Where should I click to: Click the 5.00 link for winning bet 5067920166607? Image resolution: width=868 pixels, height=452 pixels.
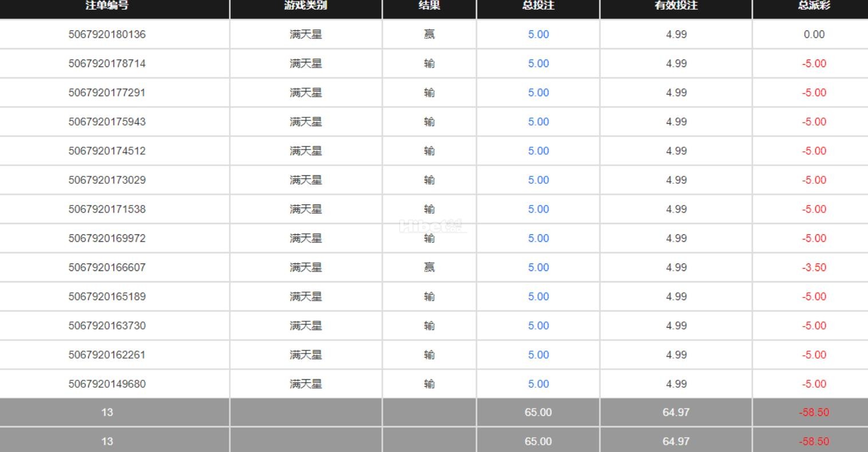538,268
